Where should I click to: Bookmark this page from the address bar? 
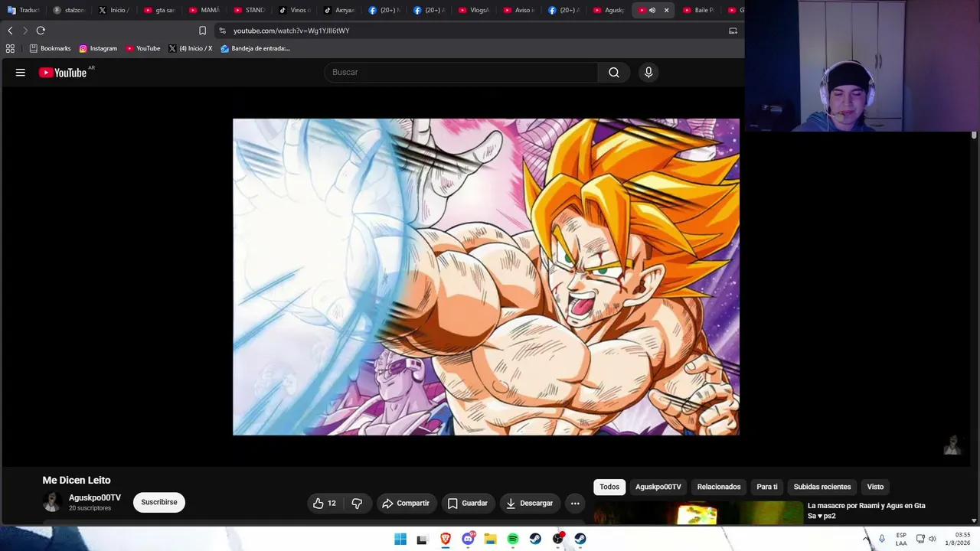(x=202, y=31)
